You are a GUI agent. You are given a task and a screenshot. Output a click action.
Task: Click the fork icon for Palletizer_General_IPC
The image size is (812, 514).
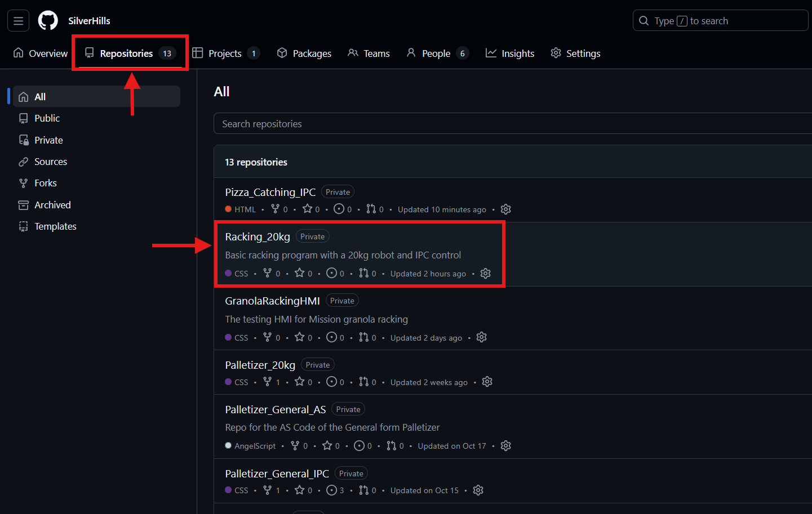[268, 490]
